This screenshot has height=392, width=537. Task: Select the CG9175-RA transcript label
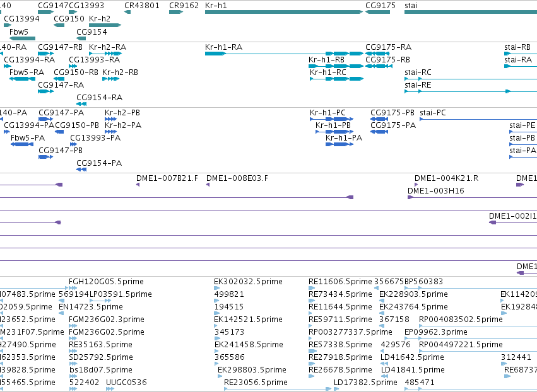tap(388, 47)
